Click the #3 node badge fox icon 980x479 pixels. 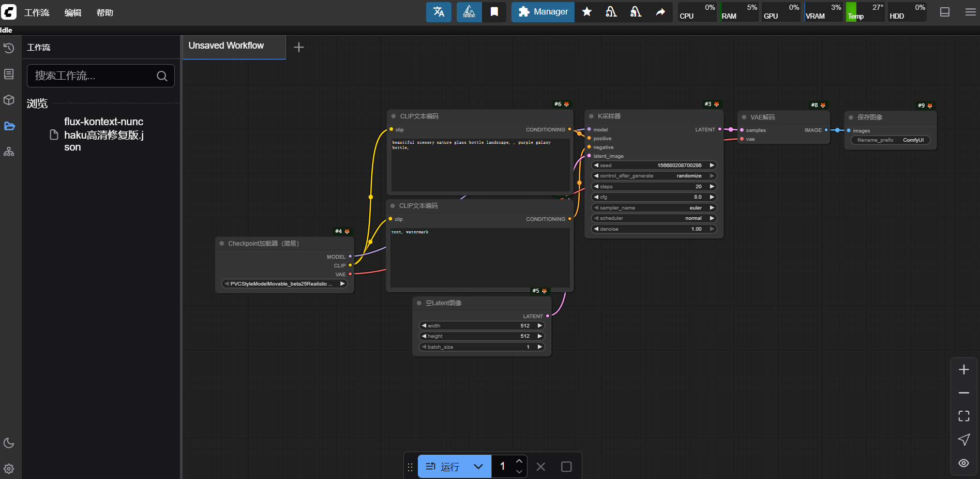coord(716,104)
